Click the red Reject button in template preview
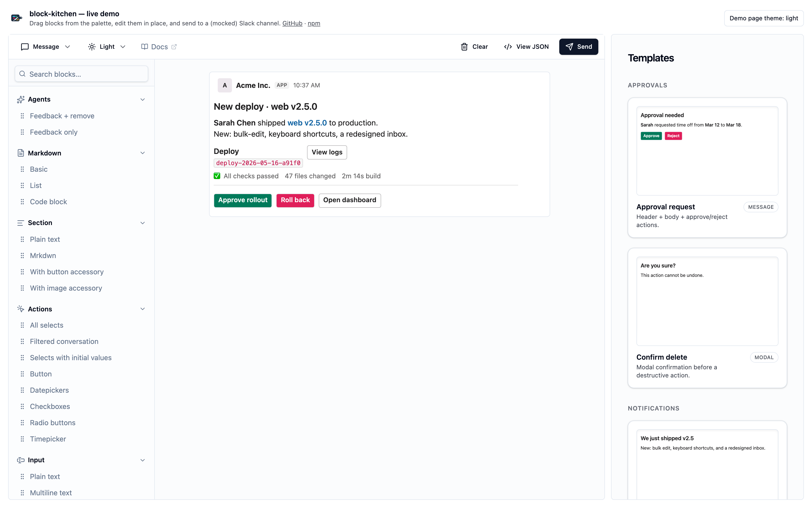The width and height of the screenshot is (812, 508). [673, 136]
